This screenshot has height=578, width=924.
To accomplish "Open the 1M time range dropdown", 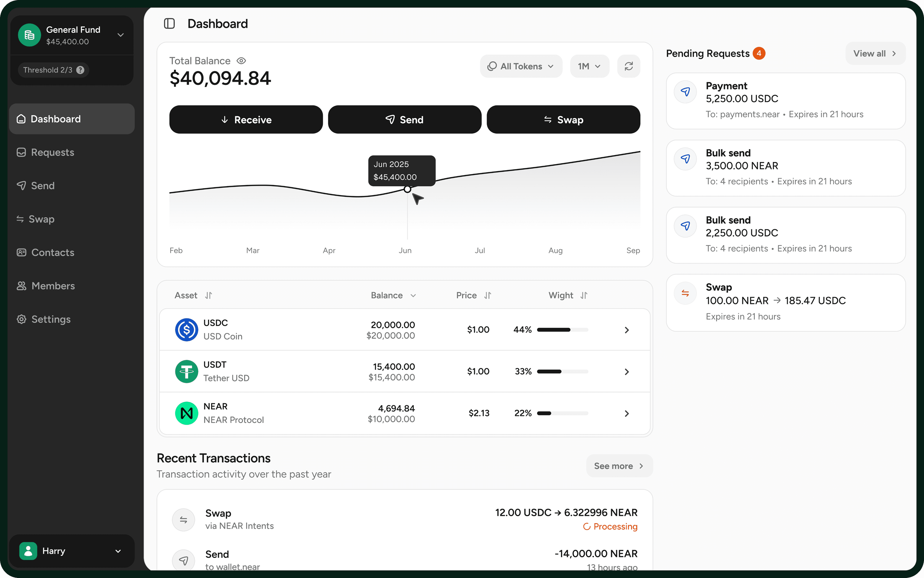I will pos(590,66).
